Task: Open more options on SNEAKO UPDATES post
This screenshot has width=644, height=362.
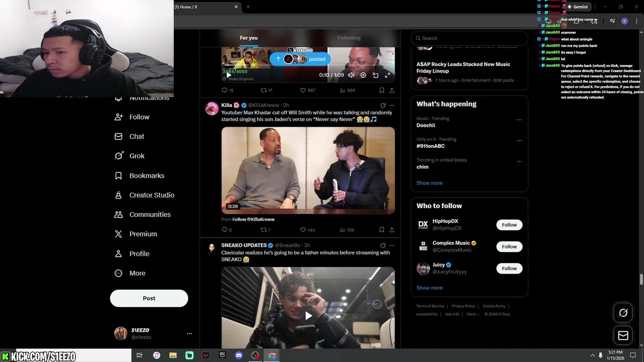Action: pos(392,245)
